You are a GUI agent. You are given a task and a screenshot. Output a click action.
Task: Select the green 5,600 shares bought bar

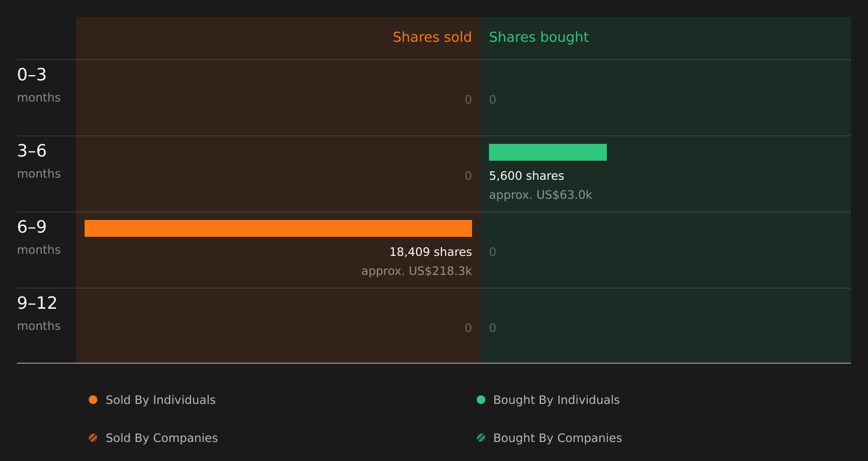pyautogui.click(x=548, y=152)
